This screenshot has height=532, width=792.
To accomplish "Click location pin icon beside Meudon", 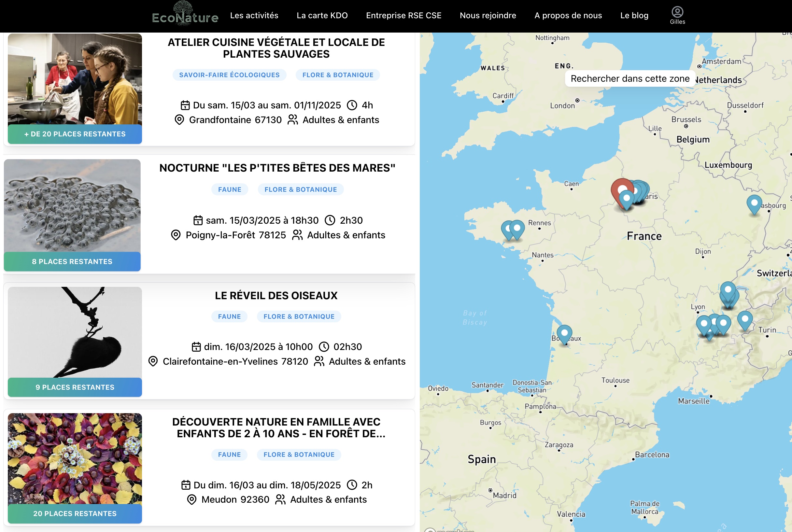I will (x=192, y=500).
